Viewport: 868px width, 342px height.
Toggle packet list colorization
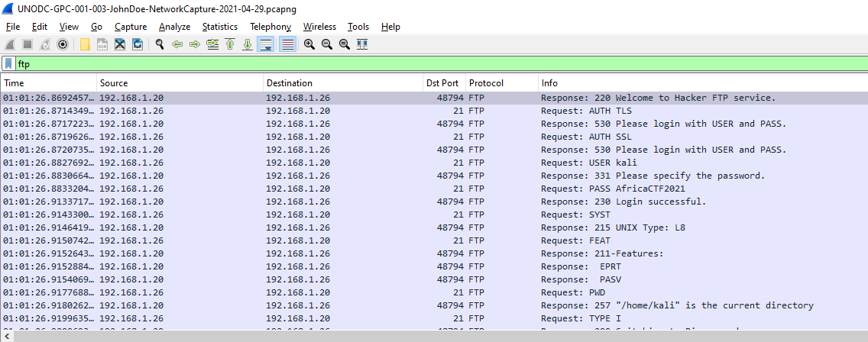(x=287, y=44)
